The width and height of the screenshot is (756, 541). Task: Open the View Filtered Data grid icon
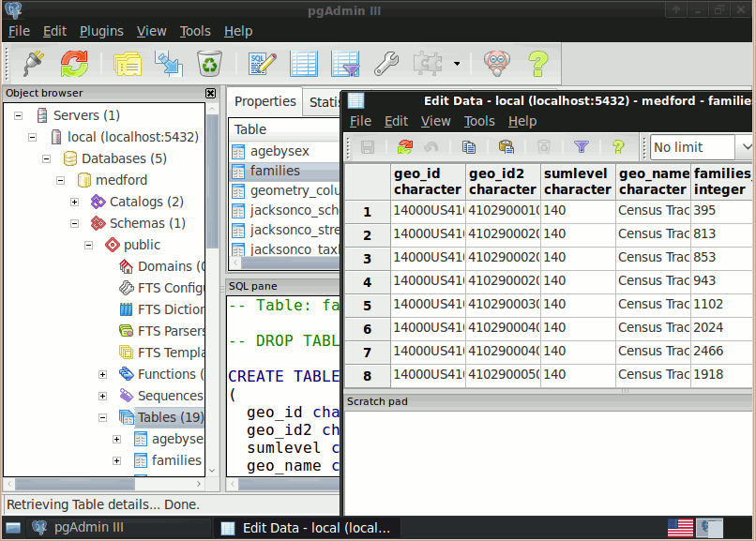pos(344,64)
